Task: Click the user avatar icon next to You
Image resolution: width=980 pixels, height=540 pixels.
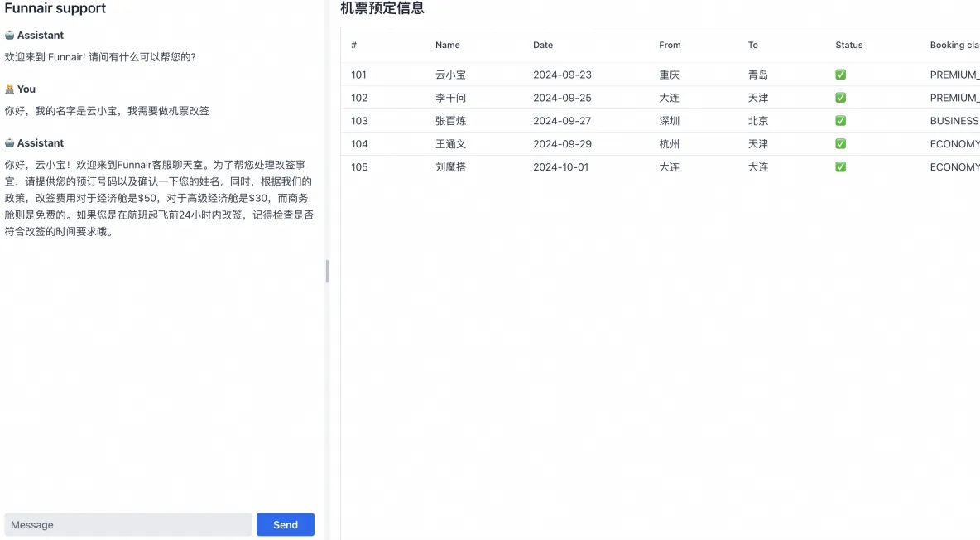Action: coord(10,89)
